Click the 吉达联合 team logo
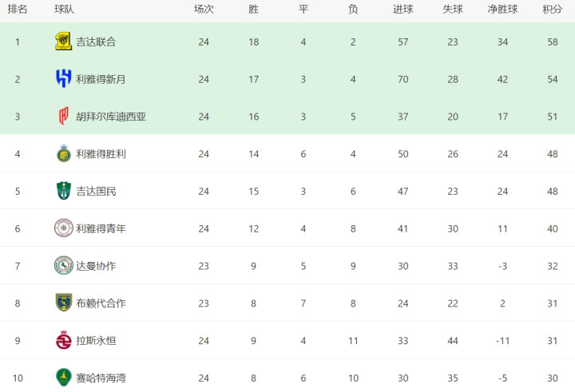Image resolution: width=575 pixels, height=392 pixels. pyautogui.click(x=63, y=42)
